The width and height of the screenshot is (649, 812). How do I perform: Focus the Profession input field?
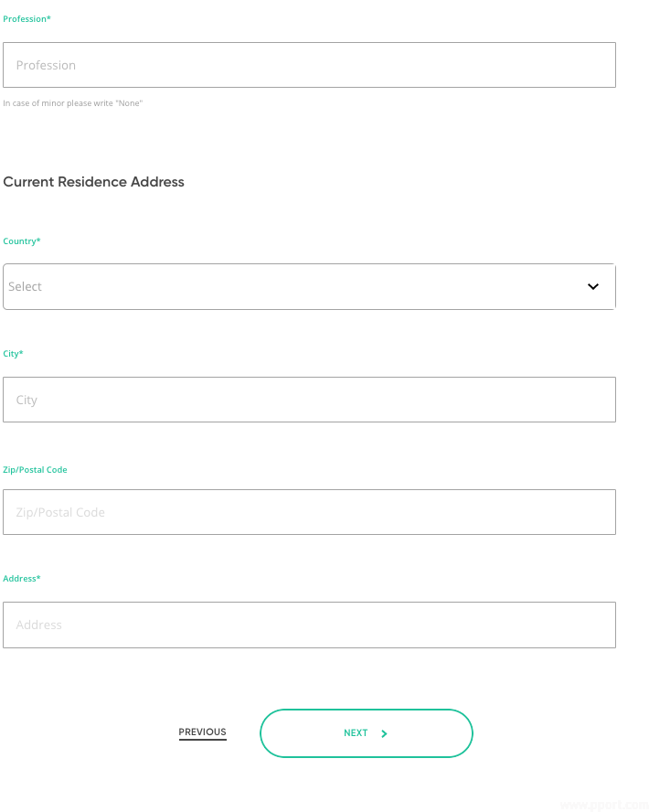point(309,65)
